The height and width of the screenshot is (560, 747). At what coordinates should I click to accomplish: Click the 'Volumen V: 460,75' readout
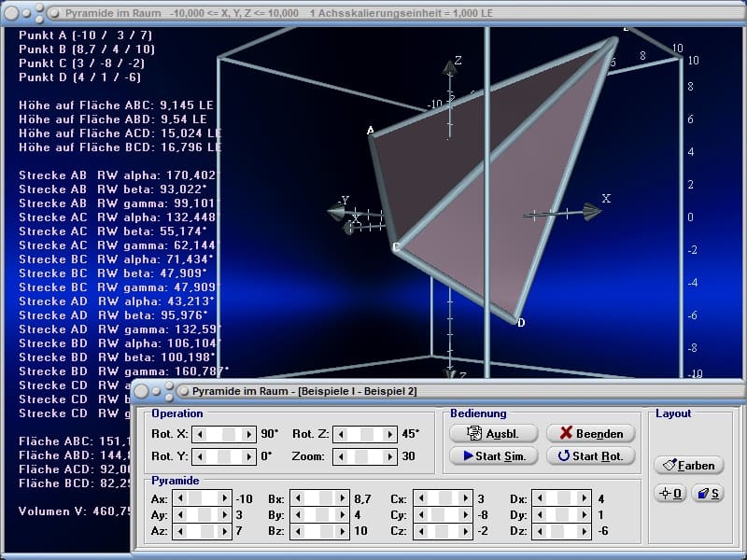[x=76, y=511]
